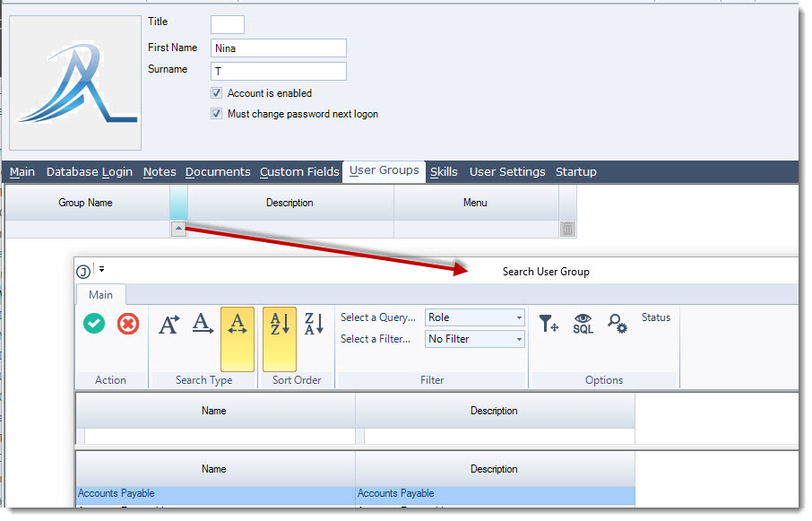This screenshot has height=521, width=812.
Task: Open the 'No Filter' filter dropdown
Action: 474,339
